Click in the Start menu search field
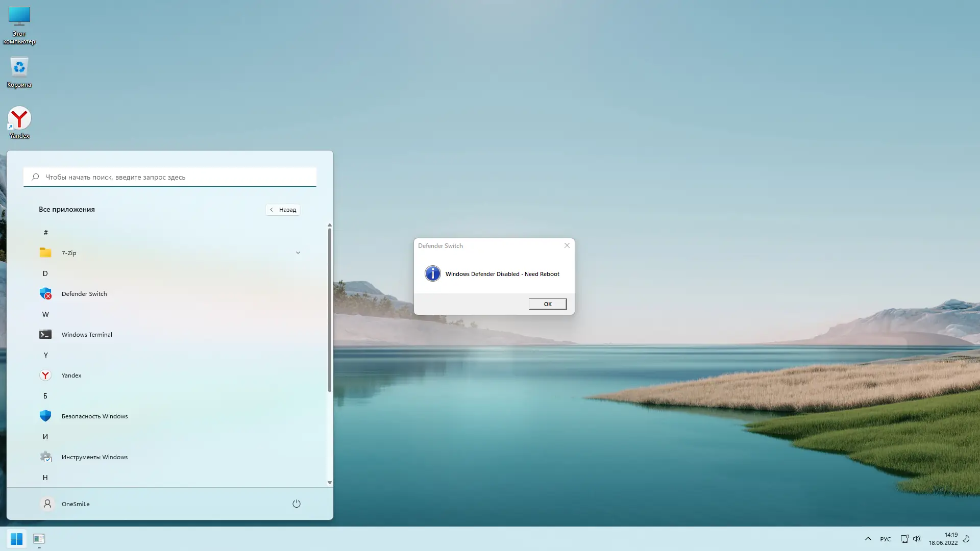 (x=170, y=177)
